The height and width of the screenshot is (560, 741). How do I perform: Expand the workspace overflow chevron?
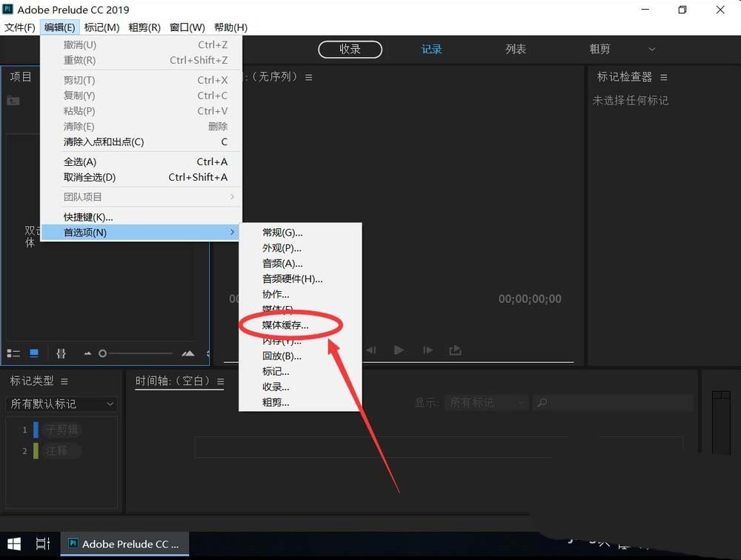(x=652, y=49)
